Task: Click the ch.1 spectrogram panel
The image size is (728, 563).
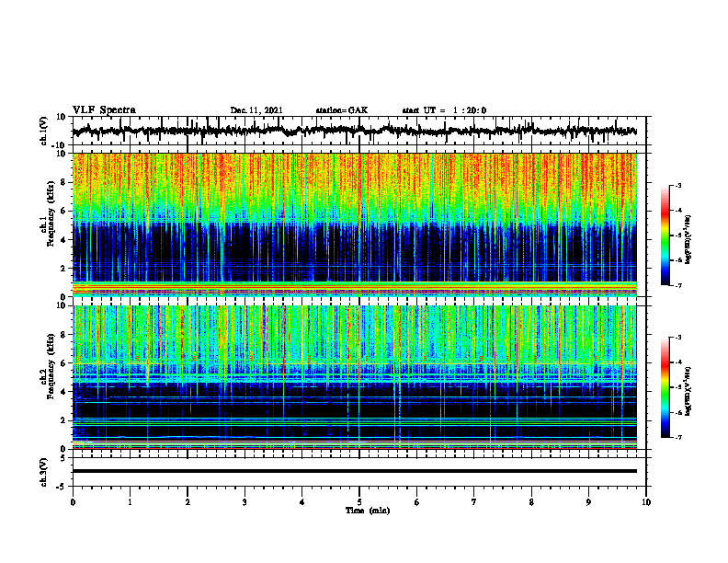Action: [x=354, y=224]
